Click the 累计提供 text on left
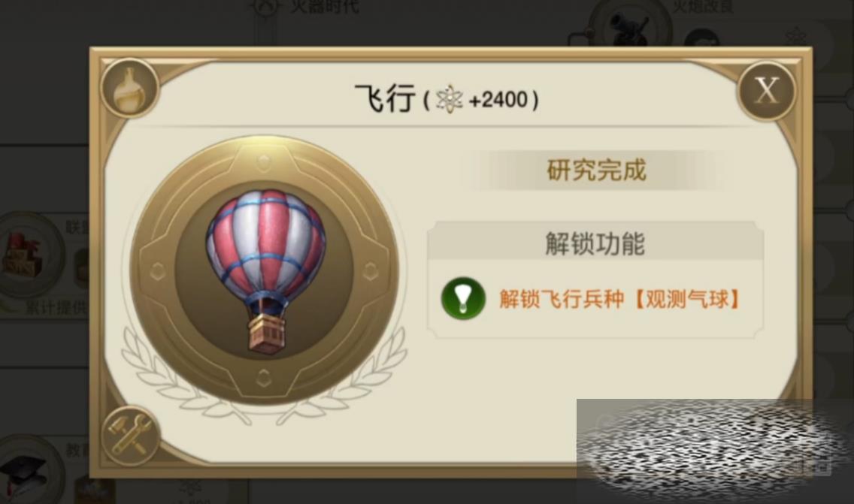 (56, 308)
